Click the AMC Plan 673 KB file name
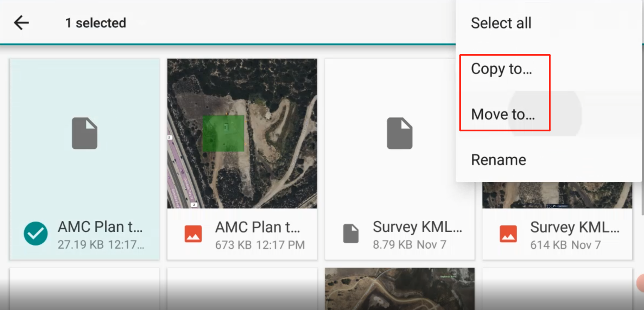The width and height of the screenshot is (644, 310). (x=258, y=227)
